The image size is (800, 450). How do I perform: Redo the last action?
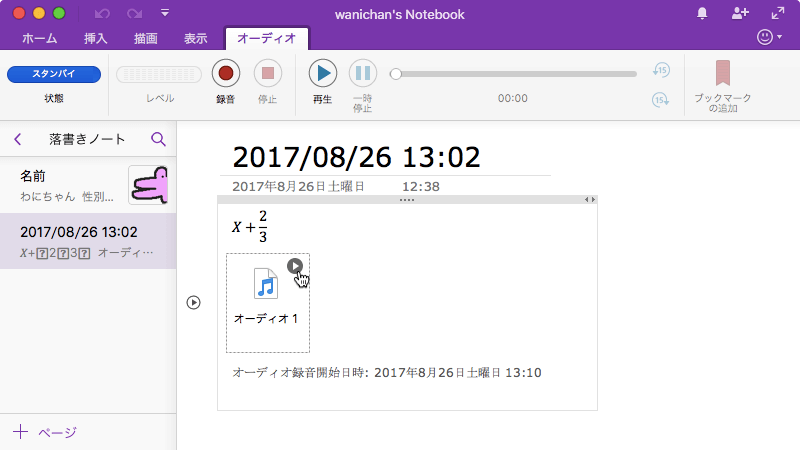[135, 14]
